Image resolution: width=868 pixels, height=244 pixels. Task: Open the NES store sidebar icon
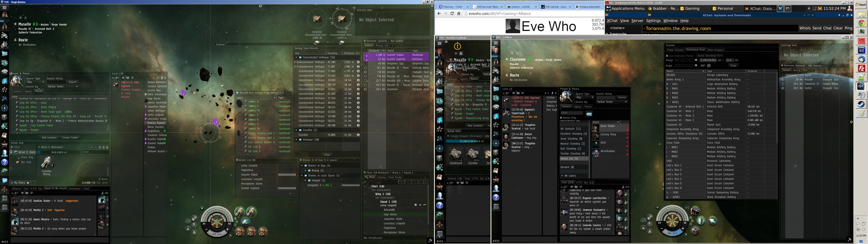(5, 144)
